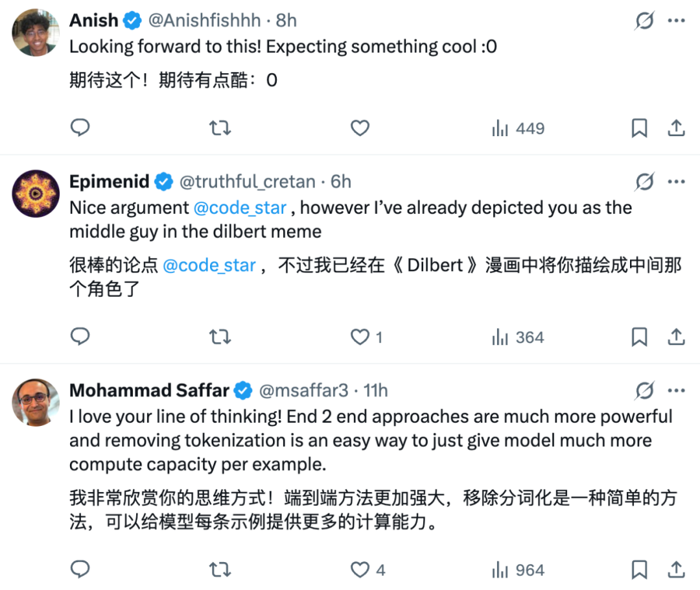Retweet Mohammad Saffar's post

(220, 570)
